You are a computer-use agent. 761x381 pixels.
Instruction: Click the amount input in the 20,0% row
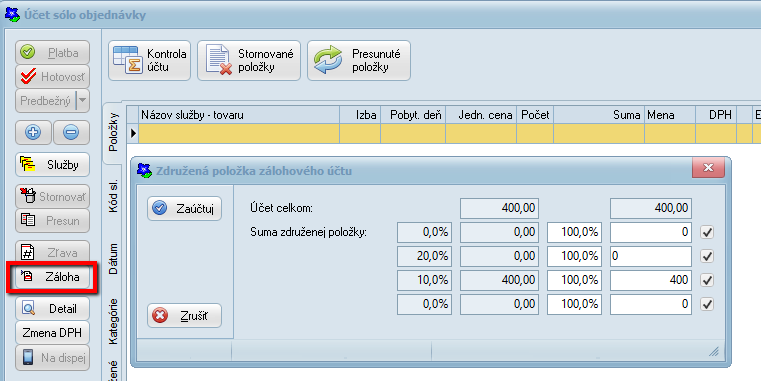tap(651, 256)
